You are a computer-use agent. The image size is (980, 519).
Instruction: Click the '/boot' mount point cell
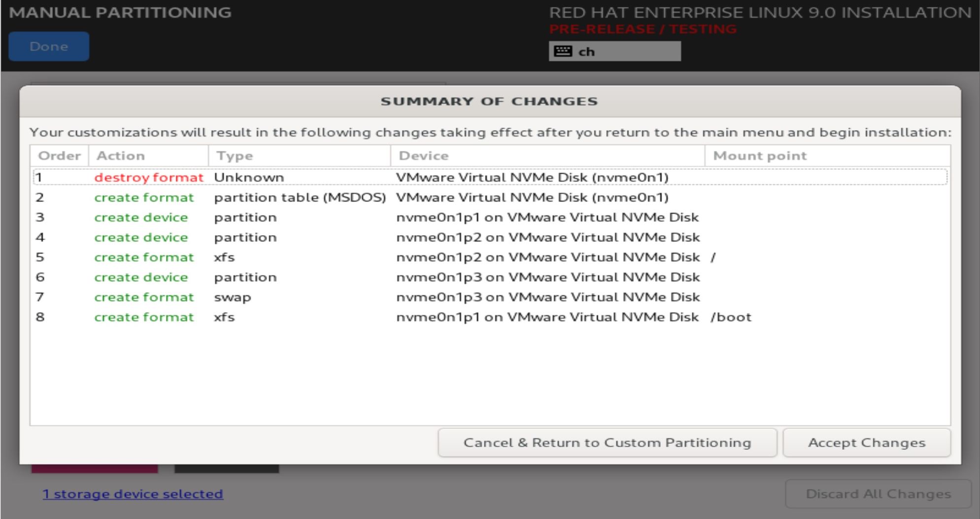pyautogui.click(x=731, y=317)
